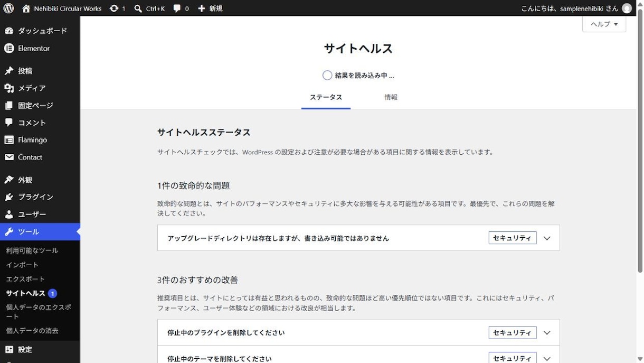Click the ダッシュボード menu label
This screenshot has height=363, width=644.
click(43, 31)
